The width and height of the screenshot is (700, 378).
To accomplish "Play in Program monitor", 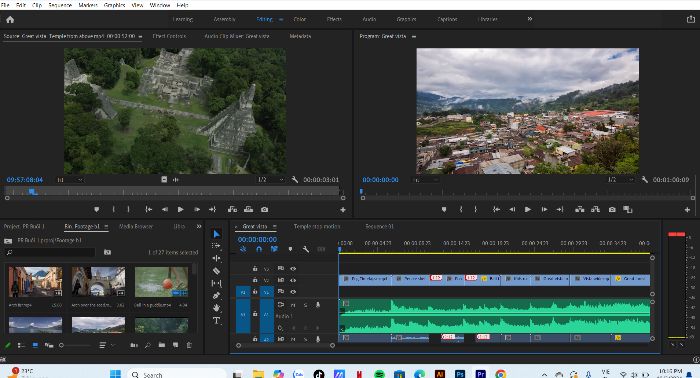I will [x=528, y=209].
